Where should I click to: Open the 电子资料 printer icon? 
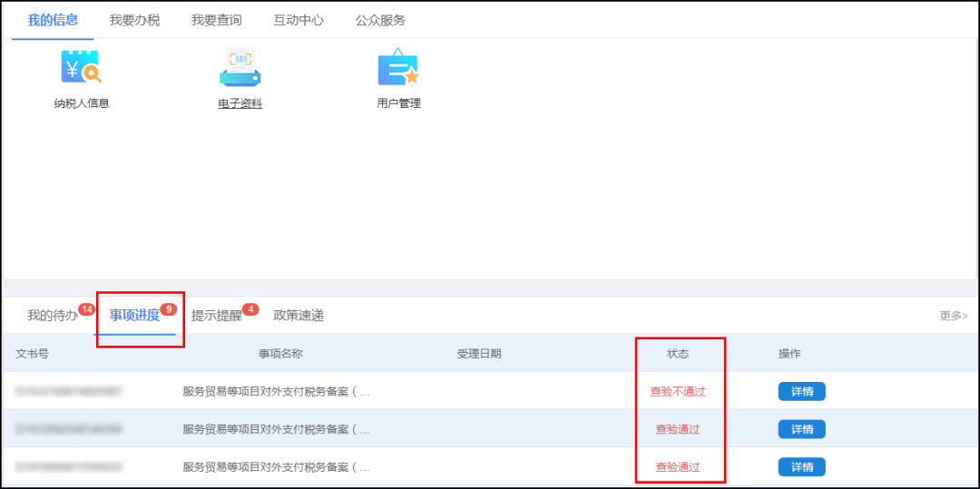coord(240,67)
